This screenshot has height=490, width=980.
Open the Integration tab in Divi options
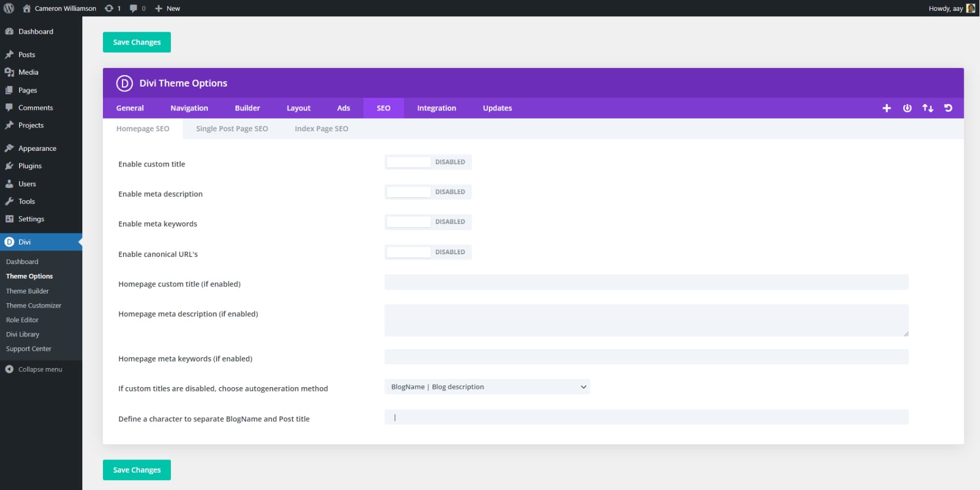point(436,108)
